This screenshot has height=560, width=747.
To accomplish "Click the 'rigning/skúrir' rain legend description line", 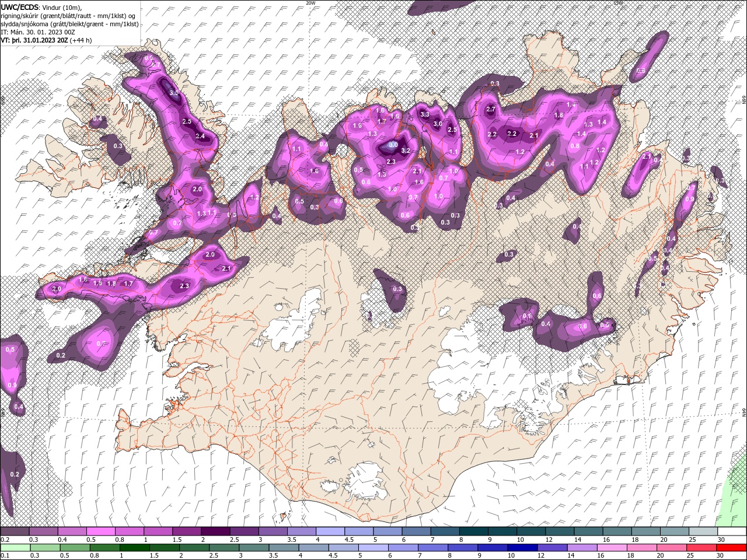I will (68, 16).
